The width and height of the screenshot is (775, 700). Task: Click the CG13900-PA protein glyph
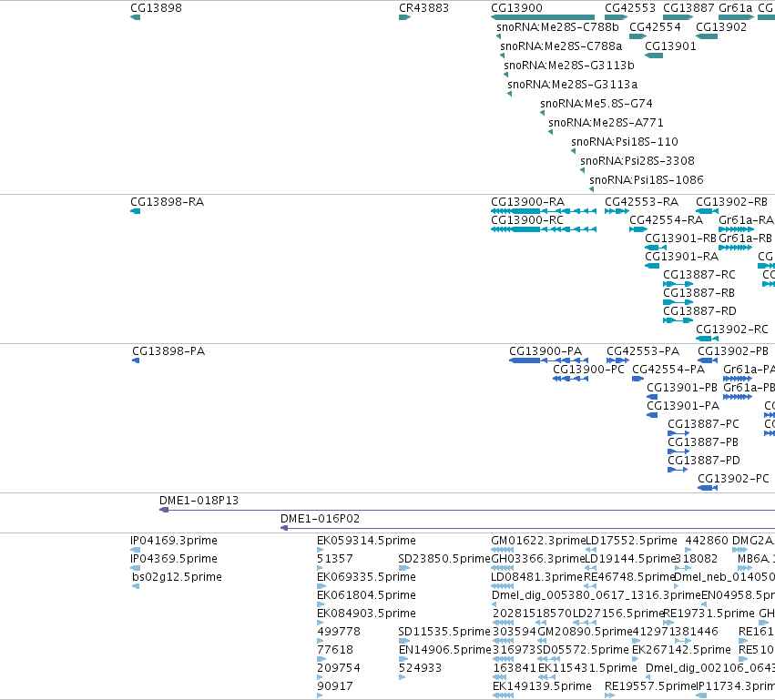point(548,360)
